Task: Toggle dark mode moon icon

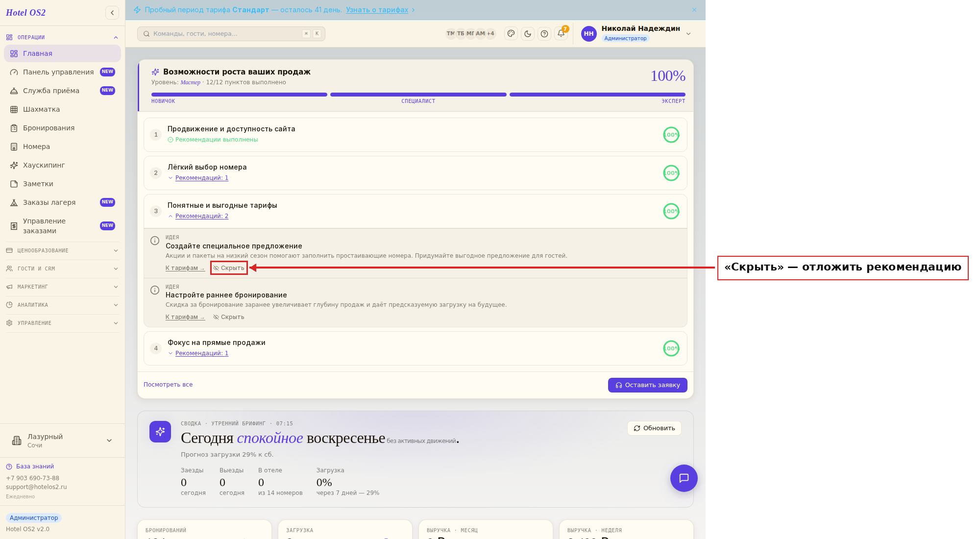Action: (x=528, y=34)
